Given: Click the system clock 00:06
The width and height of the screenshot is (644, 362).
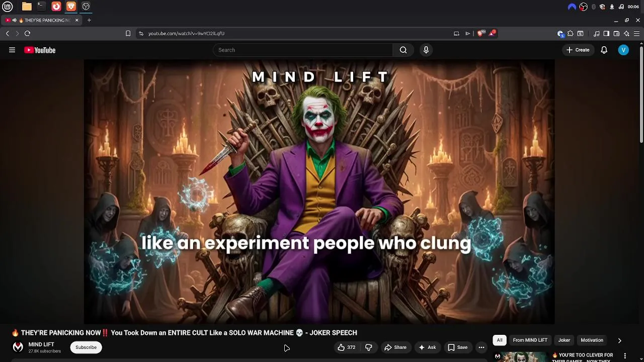Looking at the screenshot, I should 633,7.
